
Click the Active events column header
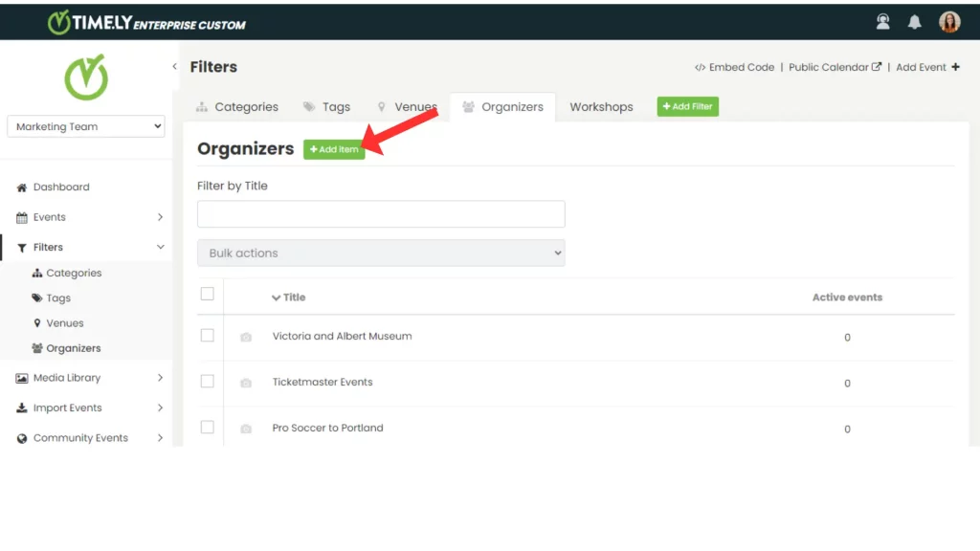pyautogui.click(x=847, y=298)
